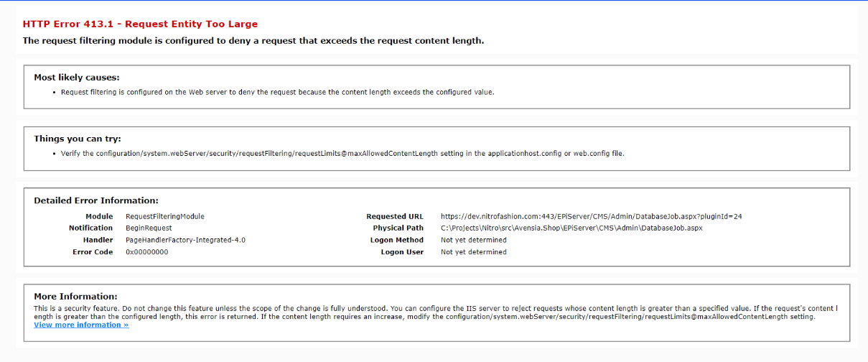Click the Logon User "Not yet determined" value
The width and height of the screenshot is (868, 362).
[473, 252]
